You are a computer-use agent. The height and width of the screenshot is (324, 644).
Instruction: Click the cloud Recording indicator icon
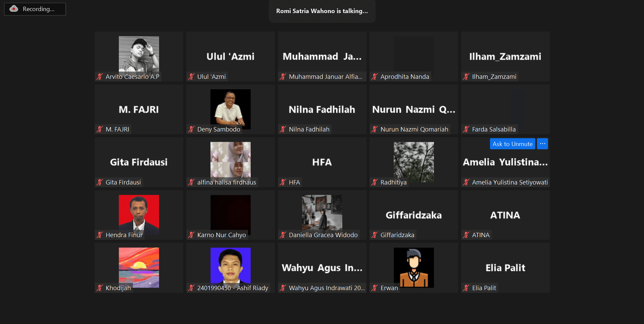pos(14,9)
